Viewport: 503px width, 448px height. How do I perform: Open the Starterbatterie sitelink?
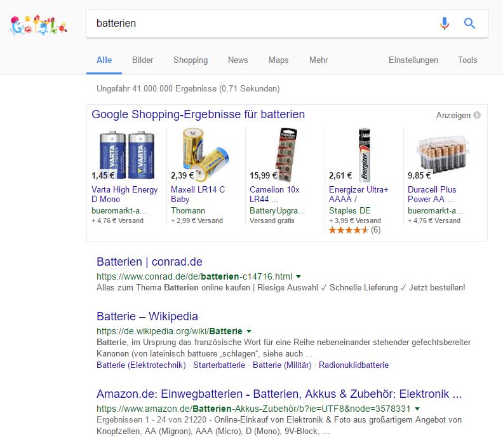[219, 365]
